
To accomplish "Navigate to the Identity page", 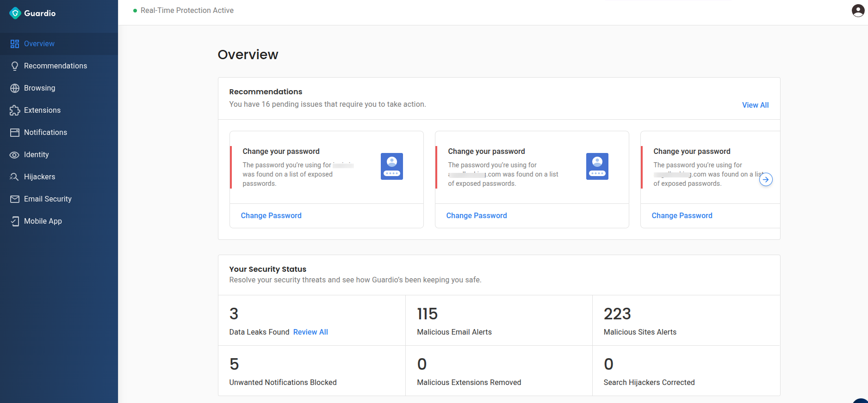I will point(59,155).
